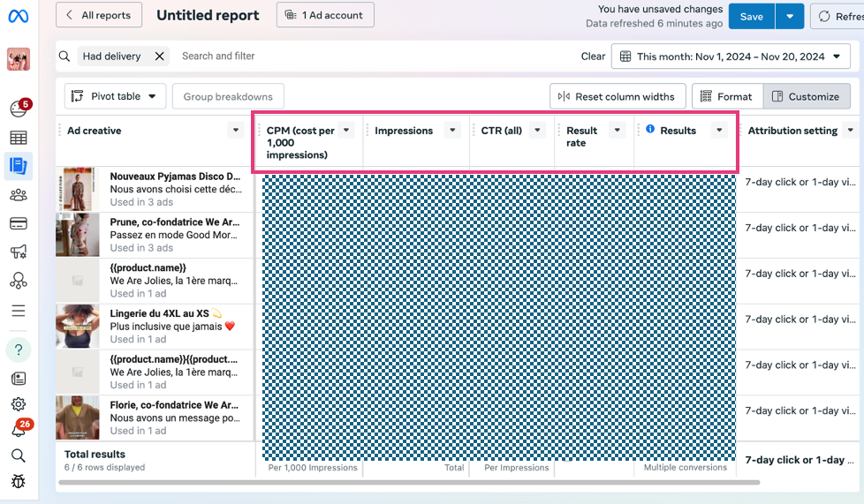Click the Total results label

tap(95, 455)
